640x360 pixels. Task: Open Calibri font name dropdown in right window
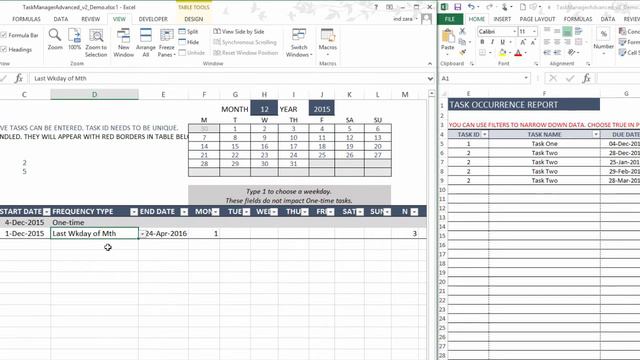coord(515,31)
